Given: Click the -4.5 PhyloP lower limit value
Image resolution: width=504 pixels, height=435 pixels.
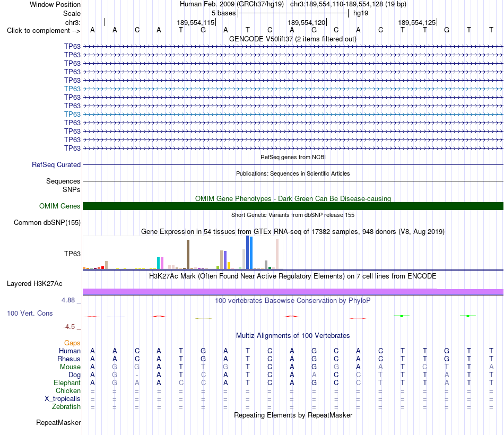Looking at the screenshot, I should [69, 327].
